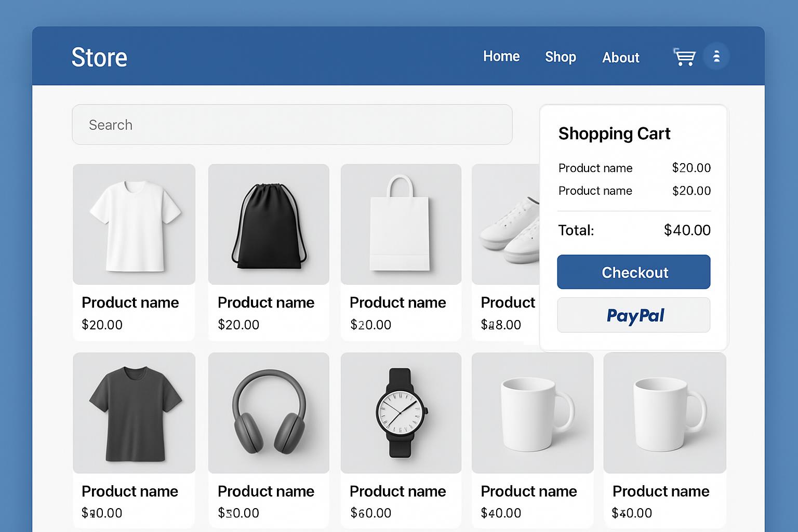Click the round user menu icon
Image resolution: width=798 pixels, height=532 pixels.
(716, 56)
